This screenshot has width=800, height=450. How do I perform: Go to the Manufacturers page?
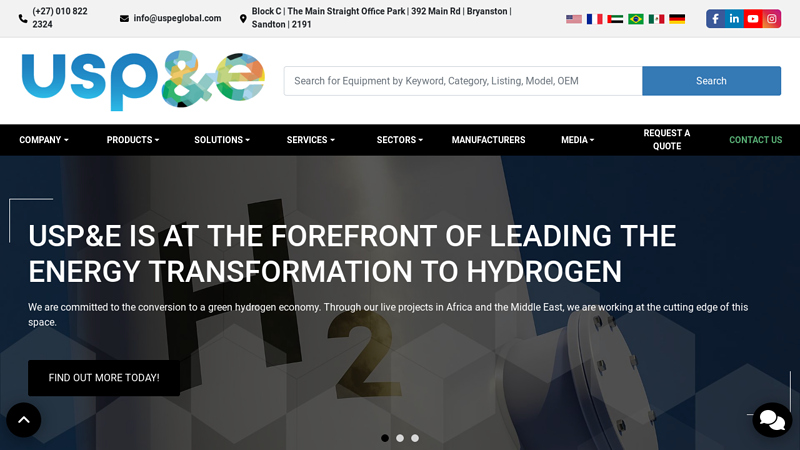click(488, 140)
